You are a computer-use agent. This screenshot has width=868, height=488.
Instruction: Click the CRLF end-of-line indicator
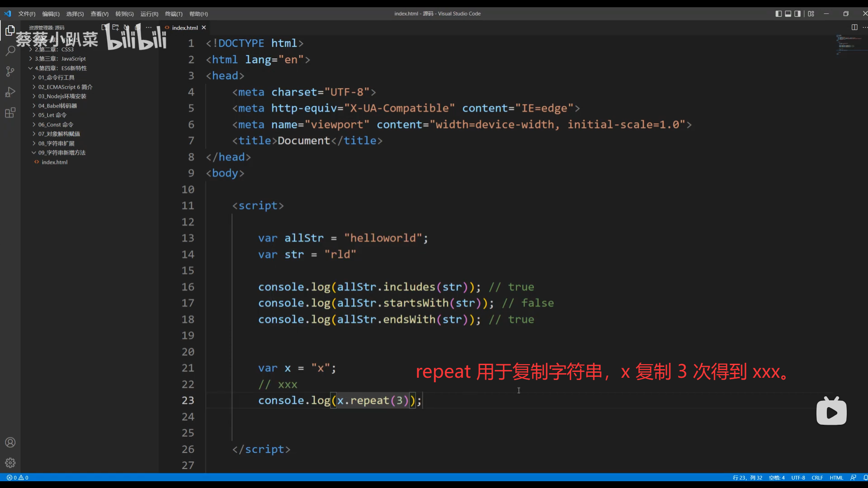[817, 478]
